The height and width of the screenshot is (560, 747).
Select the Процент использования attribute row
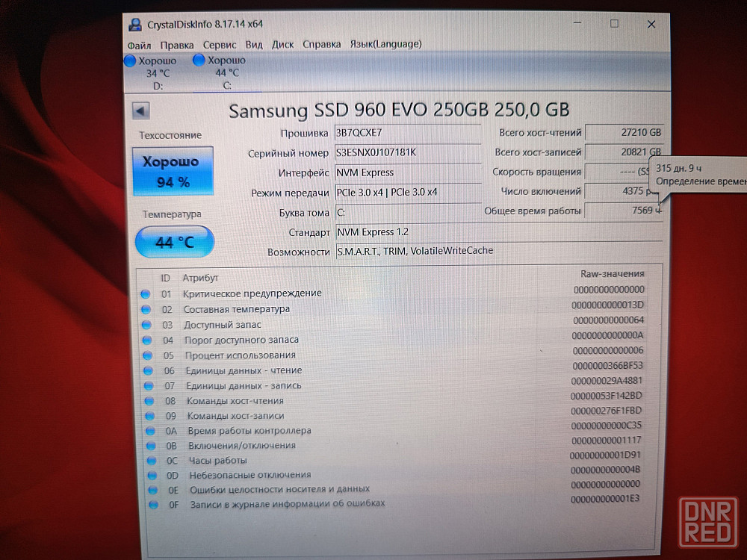(x=394, y=353)
